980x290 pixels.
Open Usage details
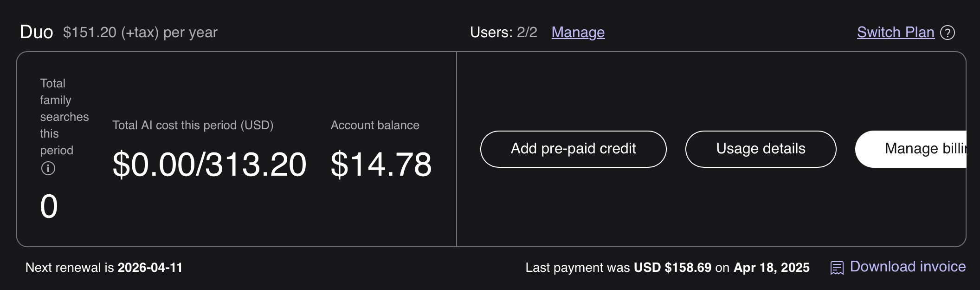tap(761, 149)
